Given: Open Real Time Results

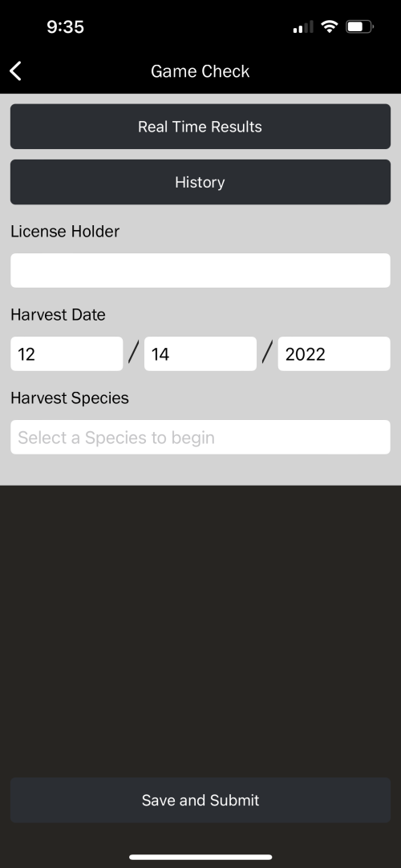Looking at the screenshot, I should click(x=200, y=126).
